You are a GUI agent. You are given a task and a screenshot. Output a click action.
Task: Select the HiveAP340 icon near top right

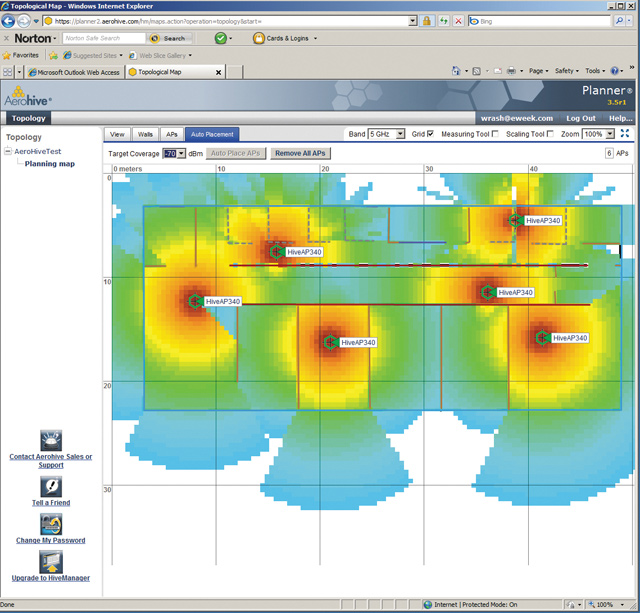tap(515, 220)
